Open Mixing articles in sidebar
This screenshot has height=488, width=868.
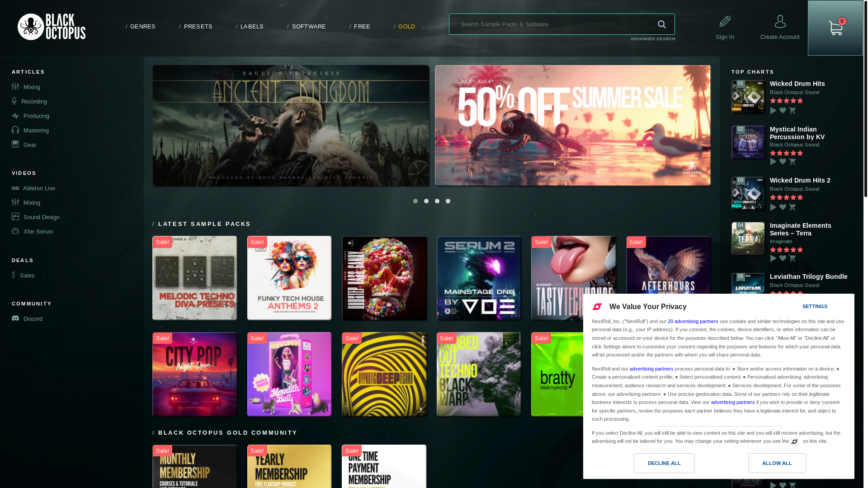[26, 87]
